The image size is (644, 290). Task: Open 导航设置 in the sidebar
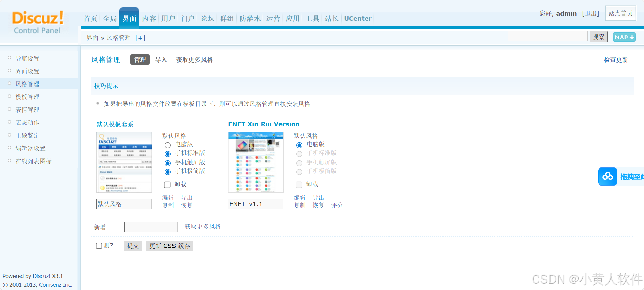(x=27, y=58)
